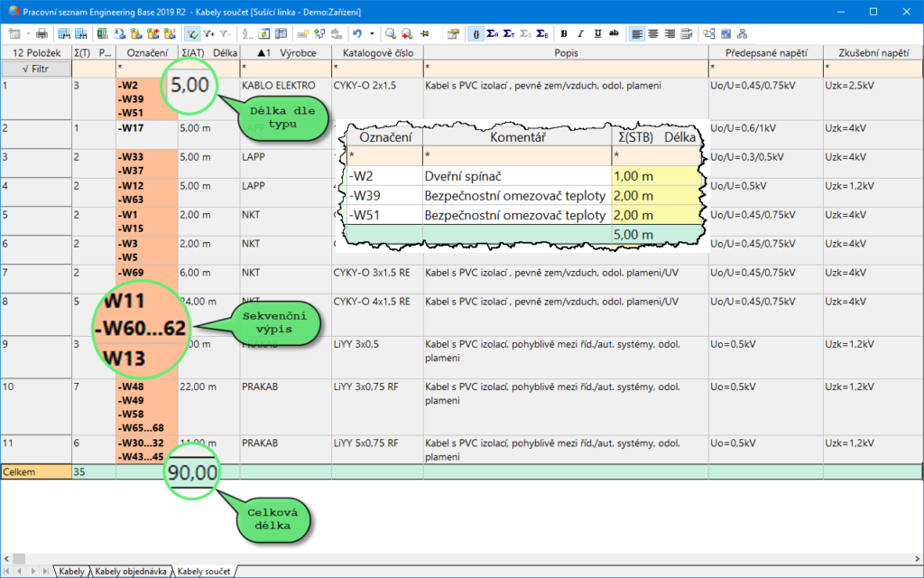Click the Sigma T total icon
The image size is (924, 578).
508,33
